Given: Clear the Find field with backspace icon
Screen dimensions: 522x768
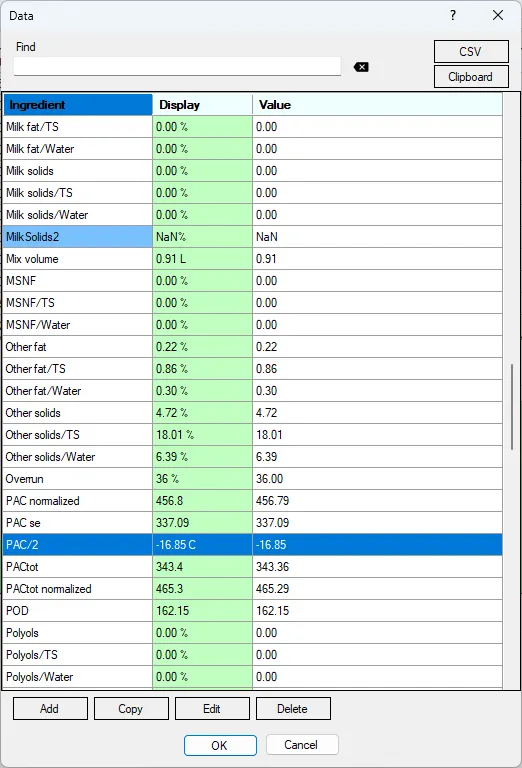Looking at the screenshot, I should tap(361, 67).
